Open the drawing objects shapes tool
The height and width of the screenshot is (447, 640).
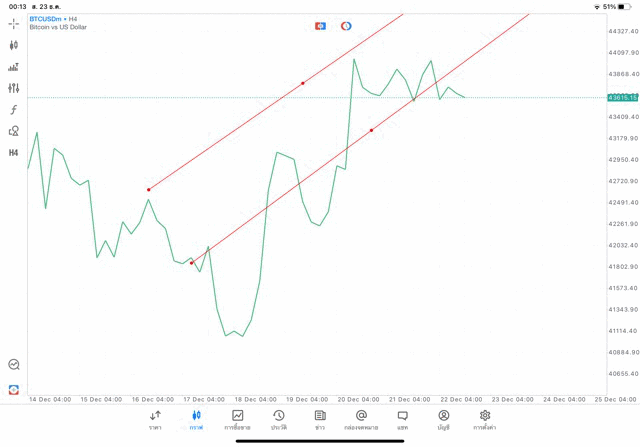14,131
